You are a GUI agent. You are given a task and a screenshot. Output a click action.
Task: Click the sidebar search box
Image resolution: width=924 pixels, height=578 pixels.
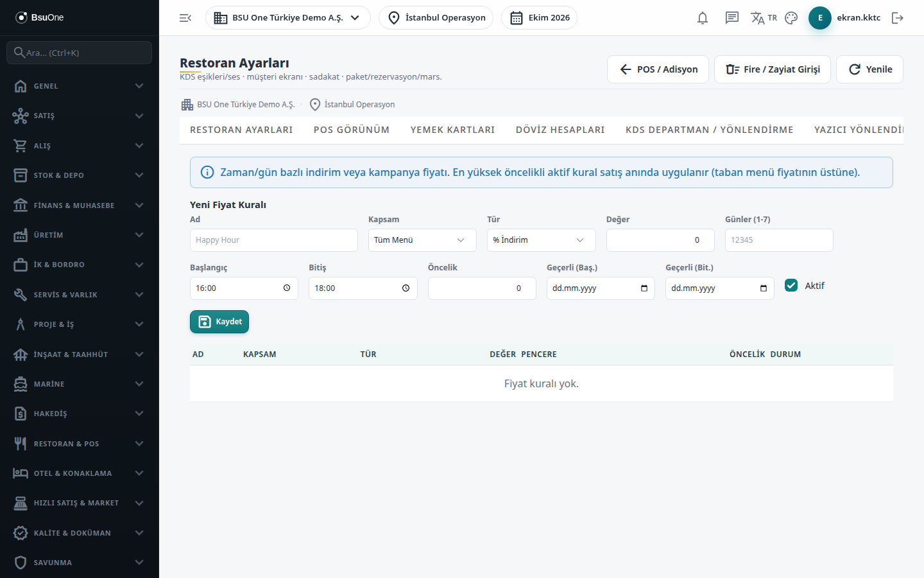click(x=80, y=53)
